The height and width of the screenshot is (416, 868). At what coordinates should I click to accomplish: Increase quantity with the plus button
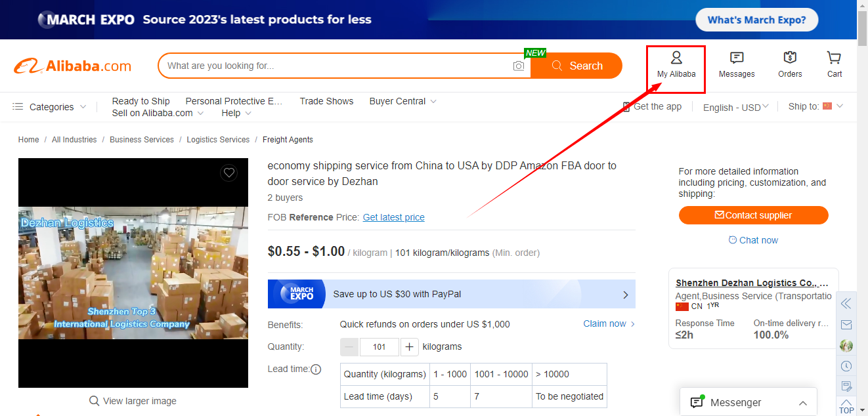(x=409, y=347)
